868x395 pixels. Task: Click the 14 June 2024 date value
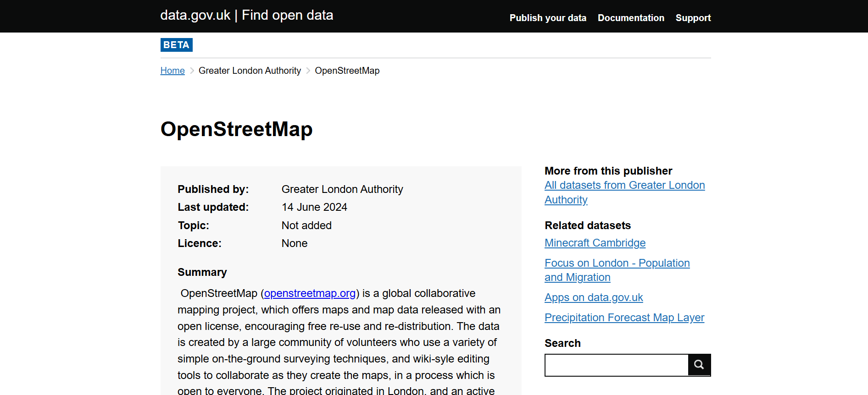click(314, 207)
